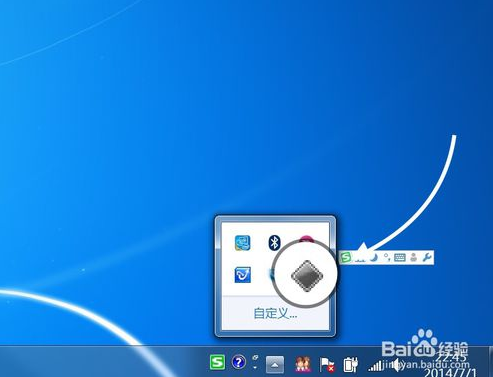Click the two-people messenger tray icon

303,364
